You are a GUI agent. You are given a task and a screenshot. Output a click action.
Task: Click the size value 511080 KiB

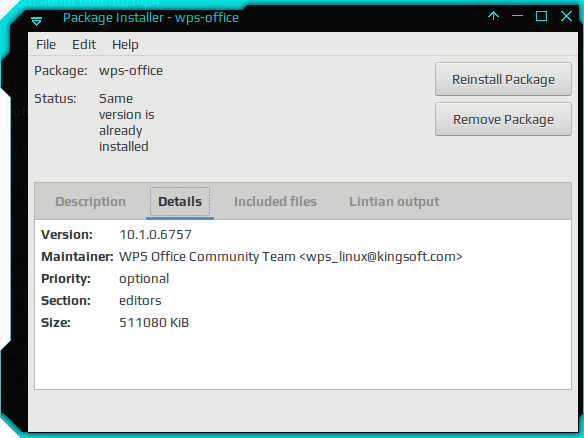click(154, 323)
